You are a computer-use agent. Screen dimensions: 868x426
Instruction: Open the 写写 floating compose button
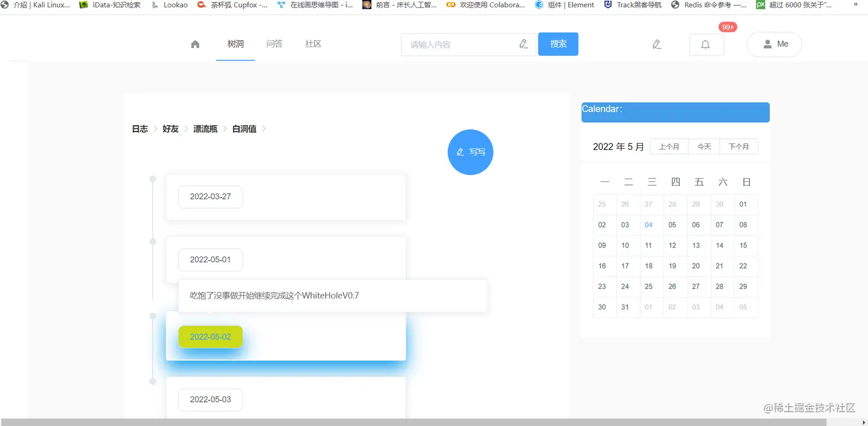coord(470,152)
